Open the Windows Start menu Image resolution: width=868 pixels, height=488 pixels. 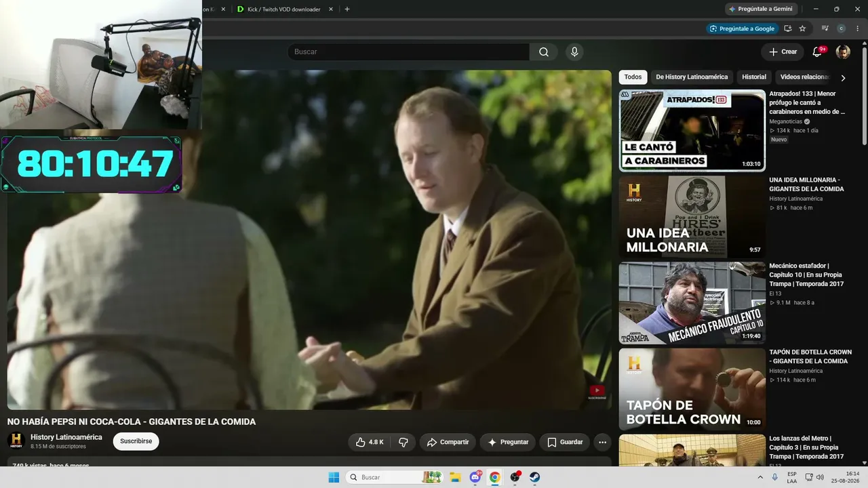pyautogui.click(x=334, y=477)
